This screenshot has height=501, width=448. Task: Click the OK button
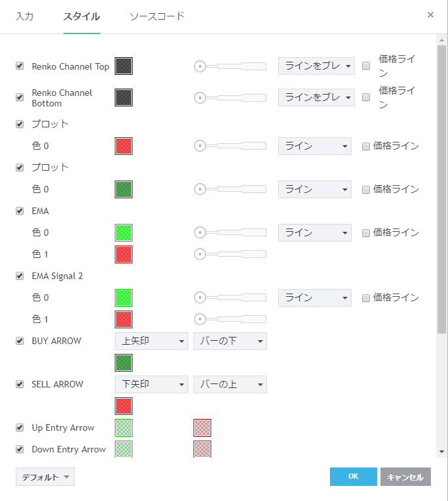(x=353, y=477)
